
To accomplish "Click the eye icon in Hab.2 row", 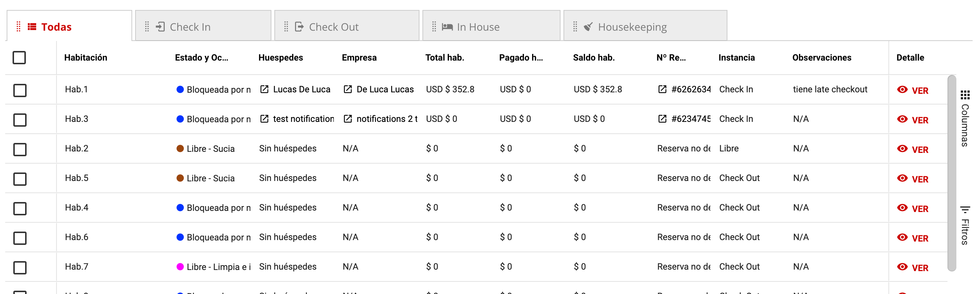I will [902, 149].
